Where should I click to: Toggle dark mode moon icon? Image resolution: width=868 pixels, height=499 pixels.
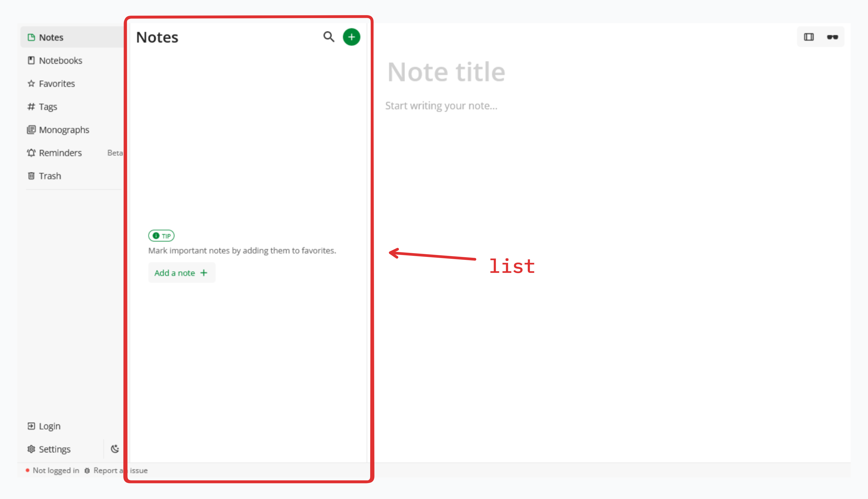click(115, 449)
